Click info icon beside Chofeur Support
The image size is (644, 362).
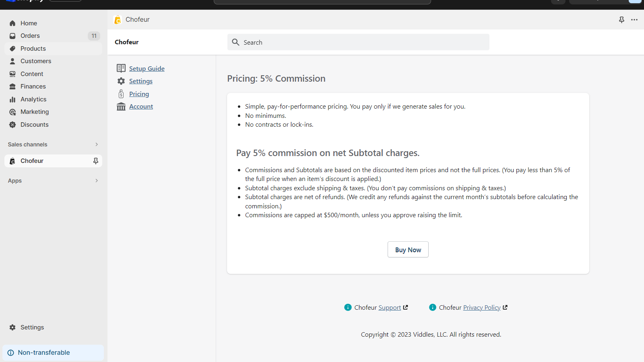[348, 307]
